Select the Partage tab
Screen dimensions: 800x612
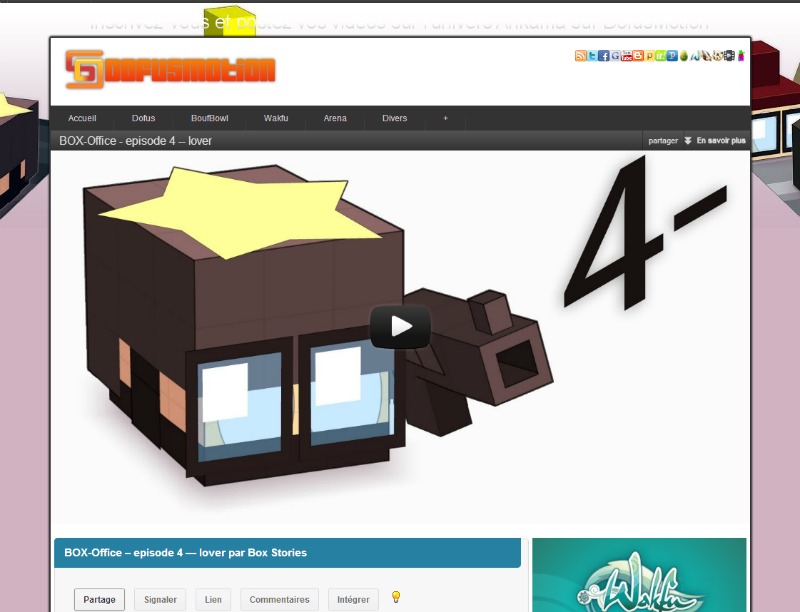99,600
